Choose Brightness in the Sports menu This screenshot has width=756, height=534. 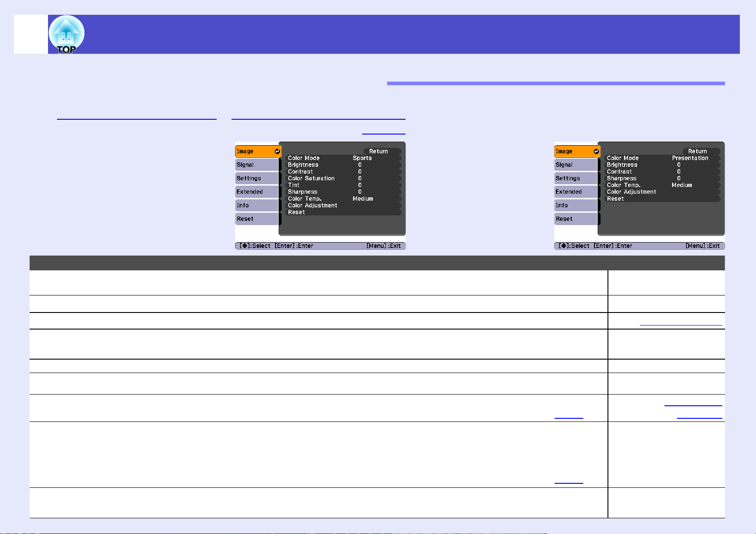pyautogui.click(x=343, y=165)
